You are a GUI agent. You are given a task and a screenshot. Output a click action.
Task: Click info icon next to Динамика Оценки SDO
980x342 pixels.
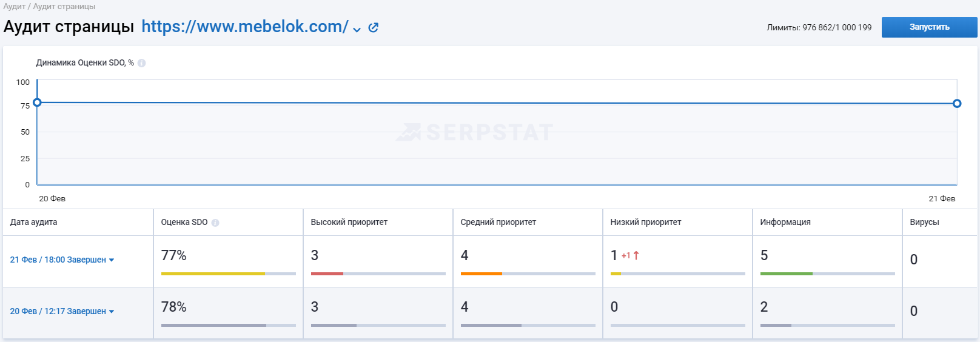point(141,63)
